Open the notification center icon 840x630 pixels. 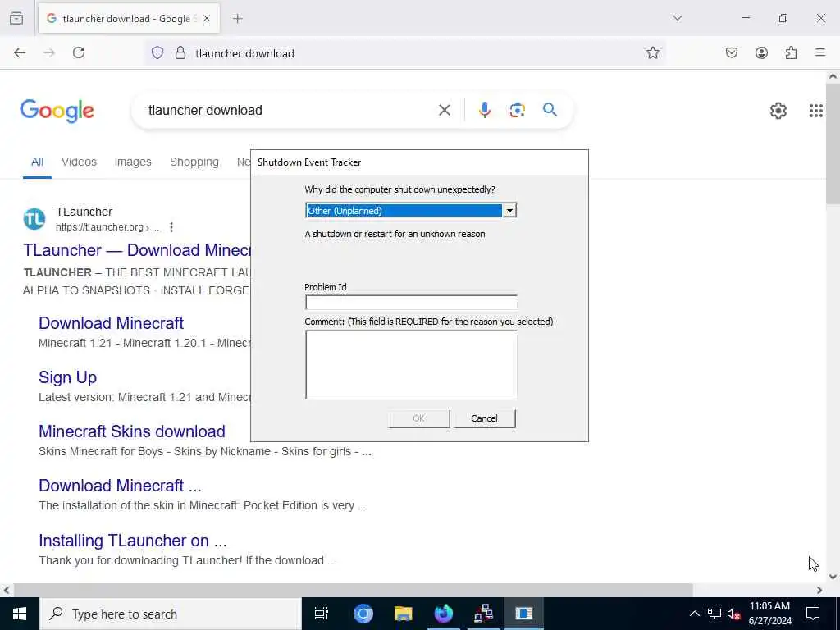(813, 614)
